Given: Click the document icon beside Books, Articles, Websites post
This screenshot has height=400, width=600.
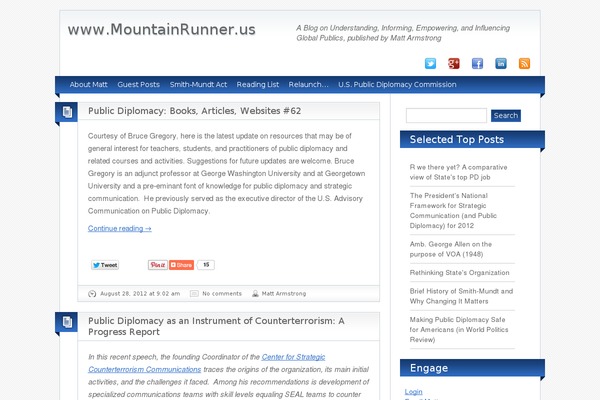Looking at the screenshot, I should (67, 112).
